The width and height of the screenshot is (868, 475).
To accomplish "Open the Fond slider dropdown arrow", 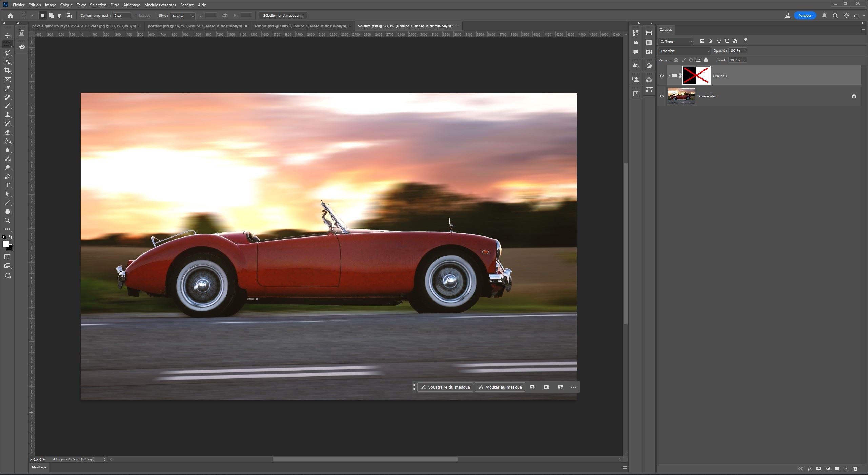I will (x=744, y=60).
